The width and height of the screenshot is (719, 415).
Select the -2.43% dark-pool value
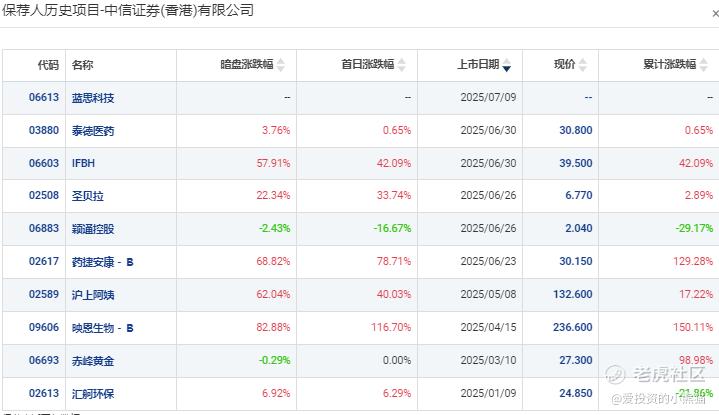(x=275, y=228)
